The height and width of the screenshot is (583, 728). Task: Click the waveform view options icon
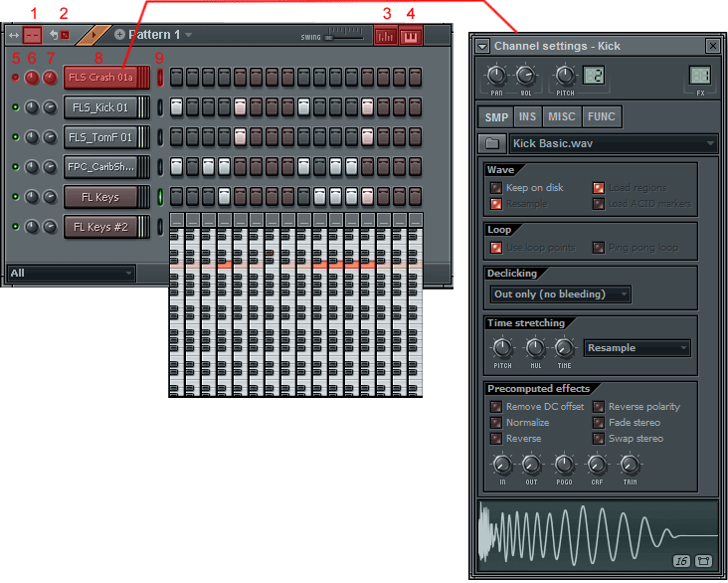pyautogui.click(x=703, y=561)
